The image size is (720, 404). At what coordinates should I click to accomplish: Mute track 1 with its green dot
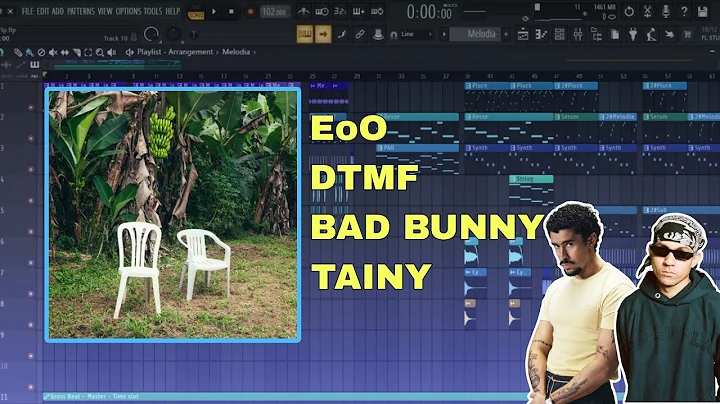31,107
